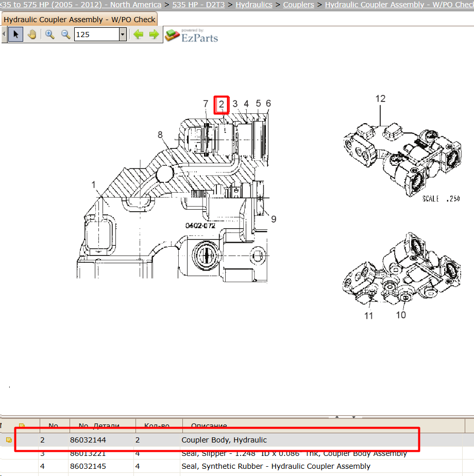Click callout number 11 in the diagram

tap(368, 316)
